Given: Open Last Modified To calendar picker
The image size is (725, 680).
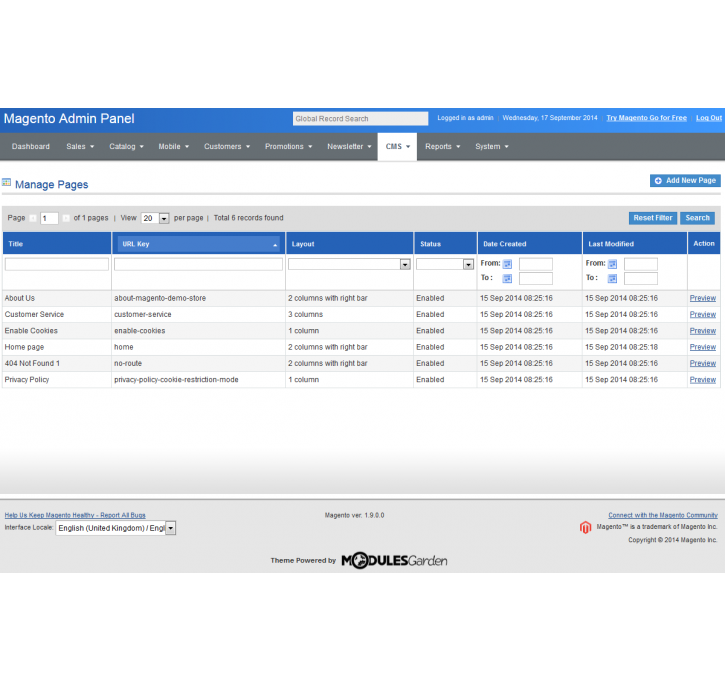Looking at the screenshot, I should pos(612,278).
